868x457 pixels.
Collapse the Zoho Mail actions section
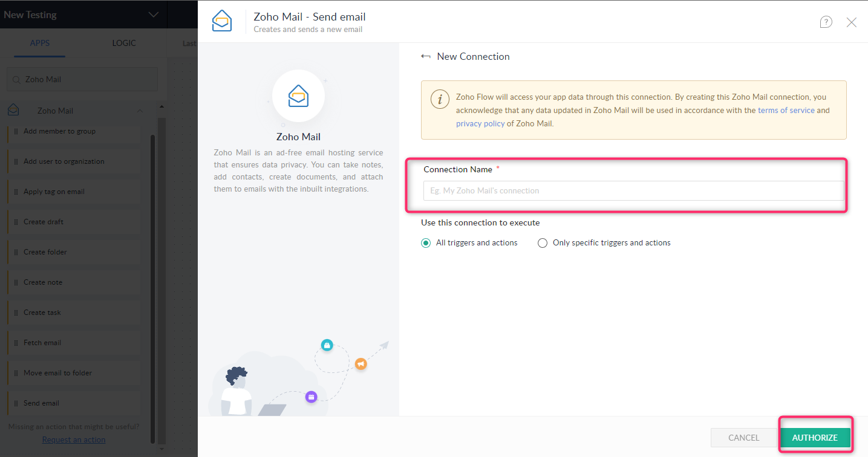click(x=140, y=111)
